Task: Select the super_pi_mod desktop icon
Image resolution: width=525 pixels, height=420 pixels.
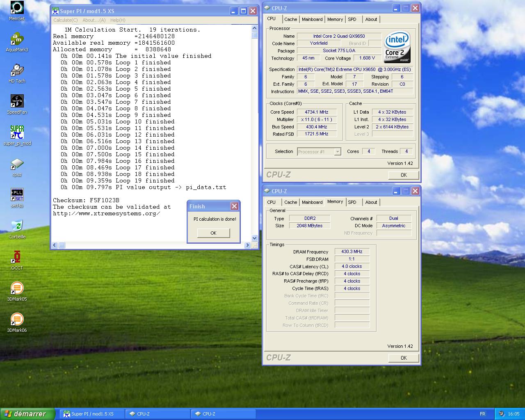Action: 17,136
